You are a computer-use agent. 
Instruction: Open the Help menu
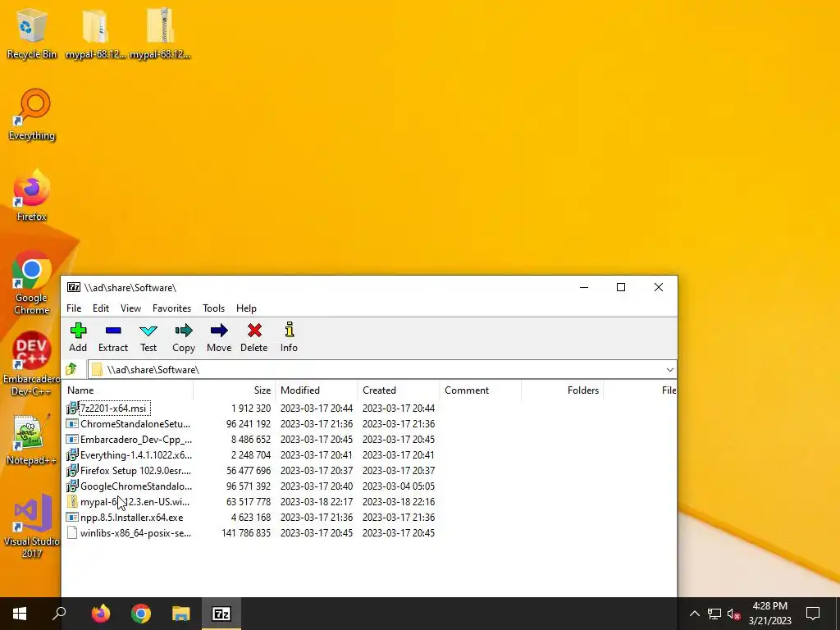[246, 308]
